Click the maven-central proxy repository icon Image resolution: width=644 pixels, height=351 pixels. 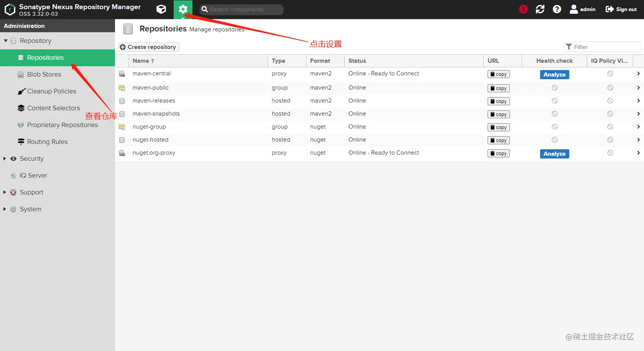[x=122, y=74]
